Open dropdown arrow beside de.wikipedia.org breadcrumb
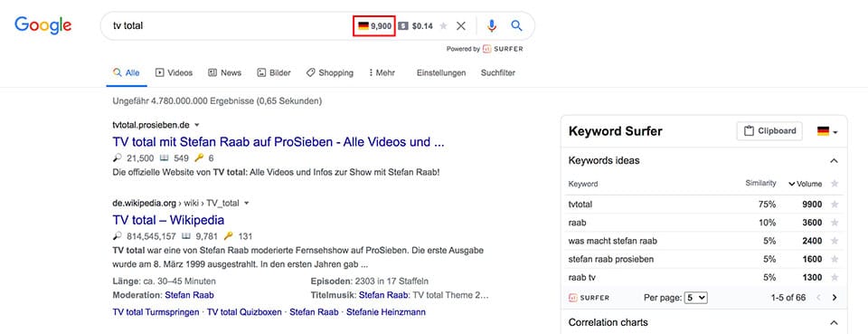 point(246,204)
